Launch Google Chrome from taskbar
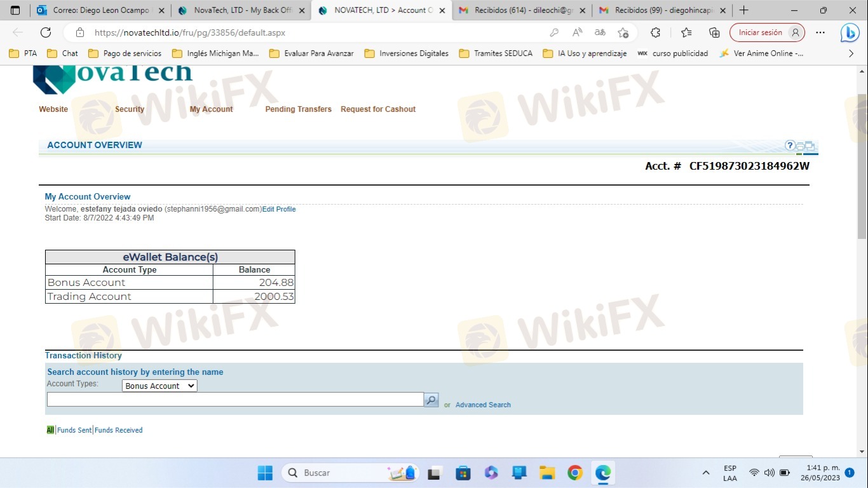The height and width of the screenshot is (488, 868). 575,473
